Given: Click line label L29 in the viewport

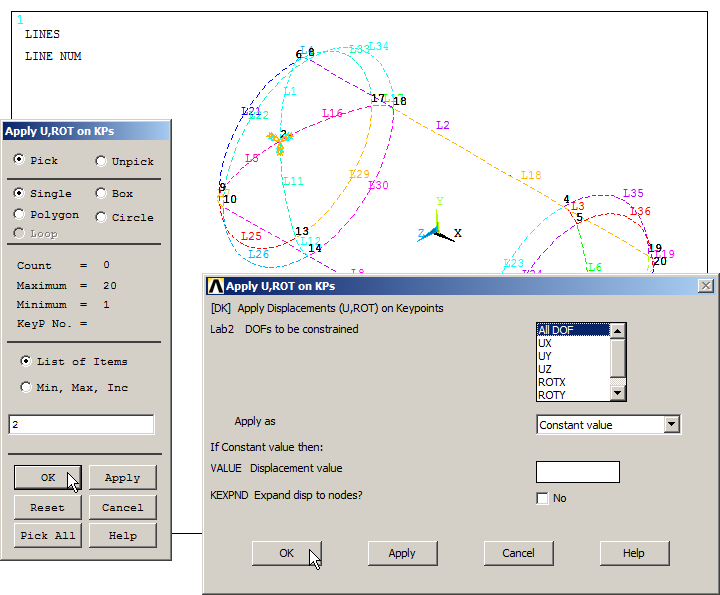Looking at the screenshot, I should [359, 174].
